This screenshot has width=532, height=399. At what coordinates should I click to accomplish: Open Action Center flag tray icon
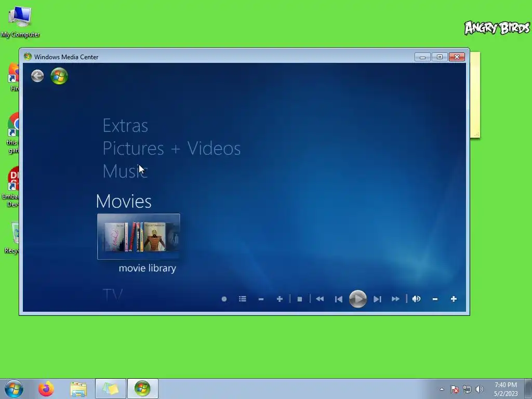454,389
